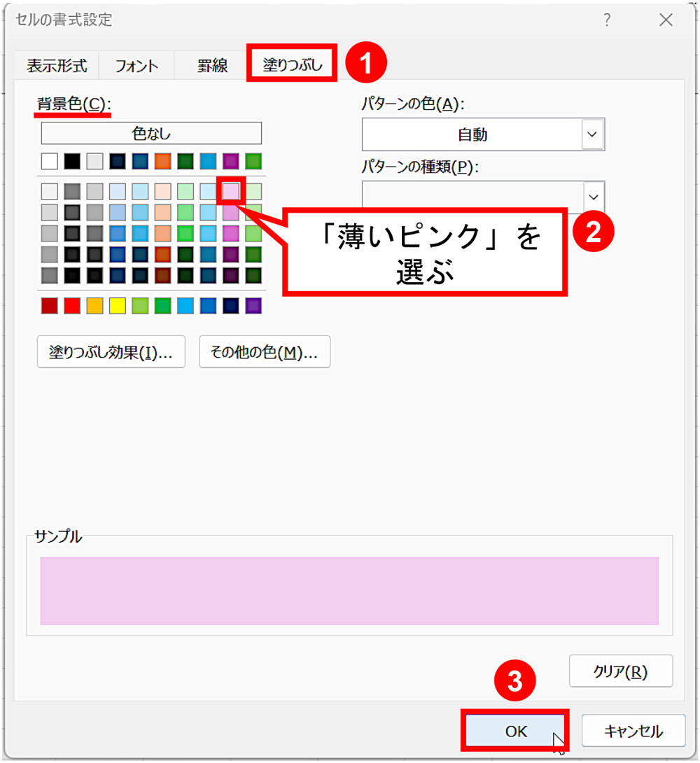The image size is (700, 763).
Task: Open the 塗りつぶし効果 dialog
Action: coord(111,351)
